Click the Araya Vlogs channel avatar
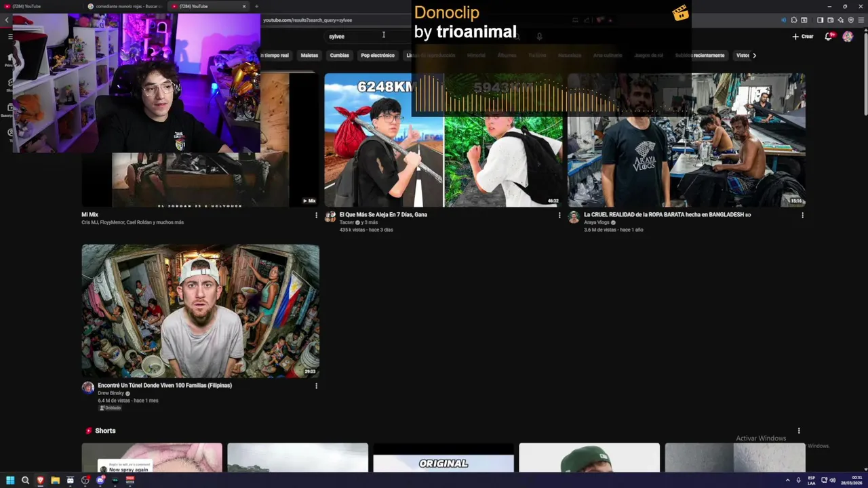868x488 pixels. (x=574, y=217)
